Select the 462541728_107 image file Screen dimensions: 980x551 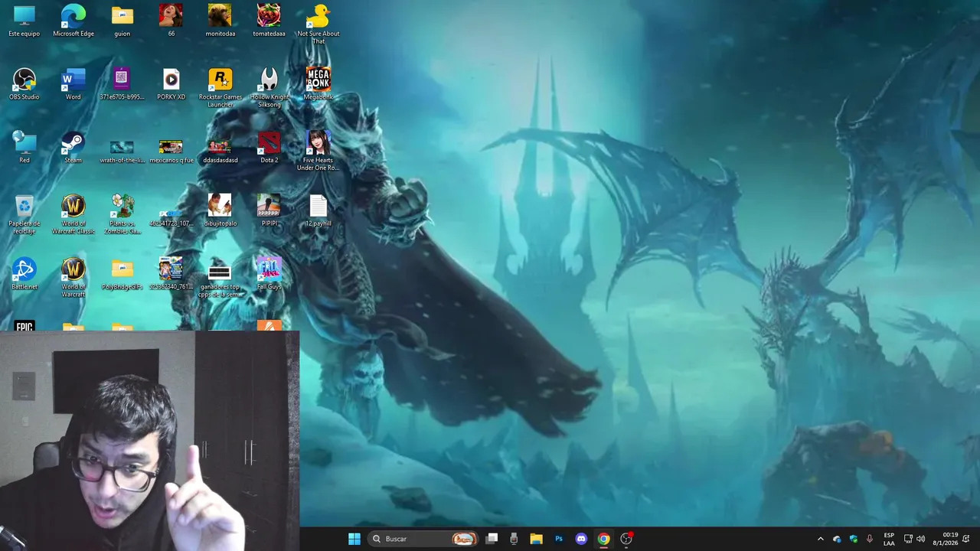point(171,217)
